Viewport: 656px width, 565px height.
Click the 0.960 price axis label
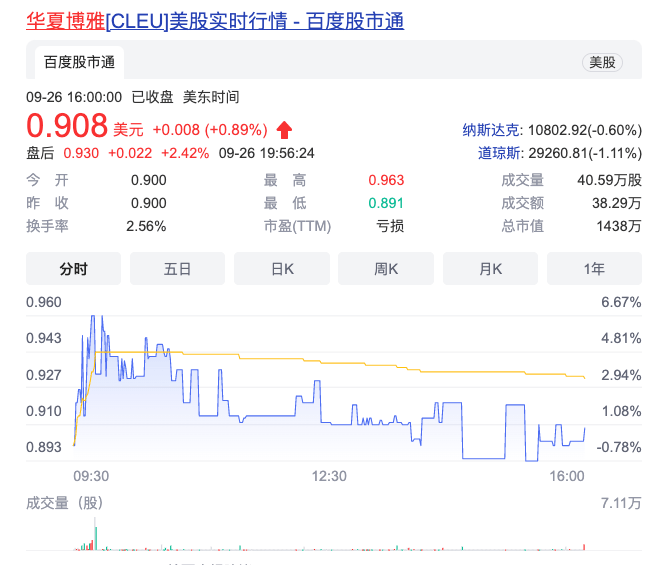click(x=44, y=302)
